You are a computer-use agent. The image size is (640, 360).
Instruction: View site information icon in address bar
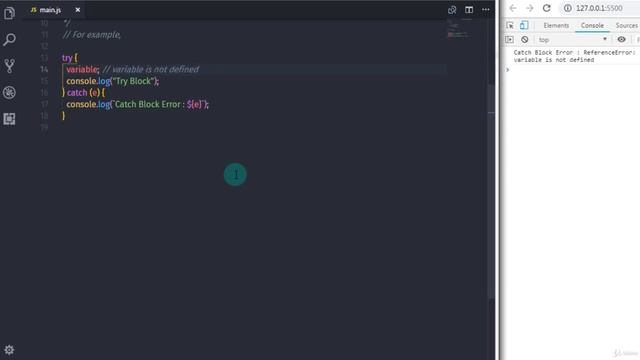coord(568,8)
